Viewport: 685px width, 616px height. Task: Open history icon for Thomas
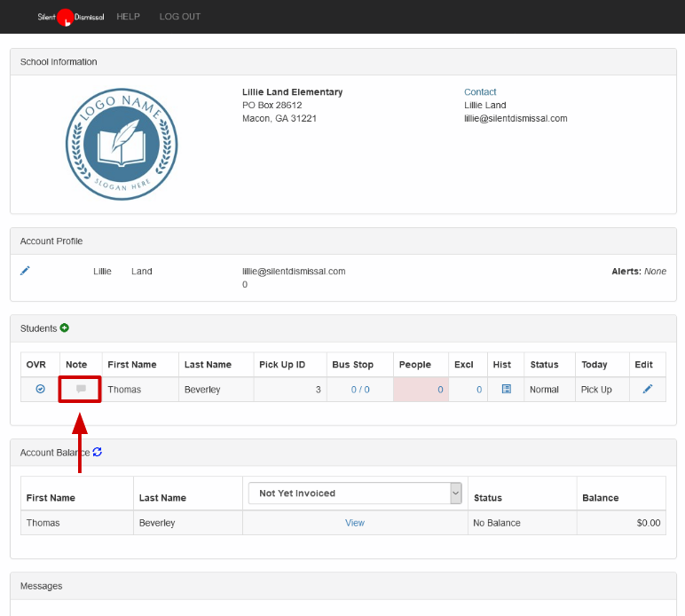tap(506, 389)
